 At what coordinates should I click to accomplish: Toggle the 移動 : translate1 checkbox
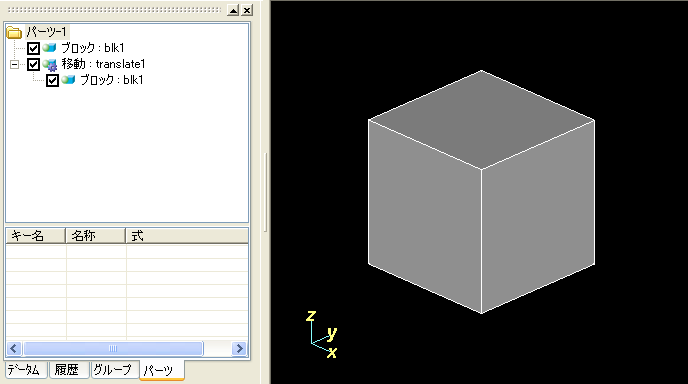coord(33,65)
